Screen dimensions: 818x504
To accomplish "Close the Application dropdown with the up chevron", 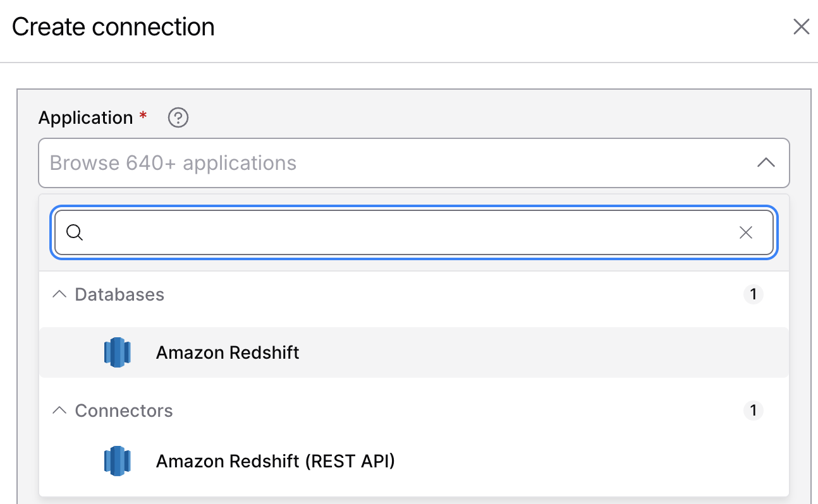I will coord(766,163).
